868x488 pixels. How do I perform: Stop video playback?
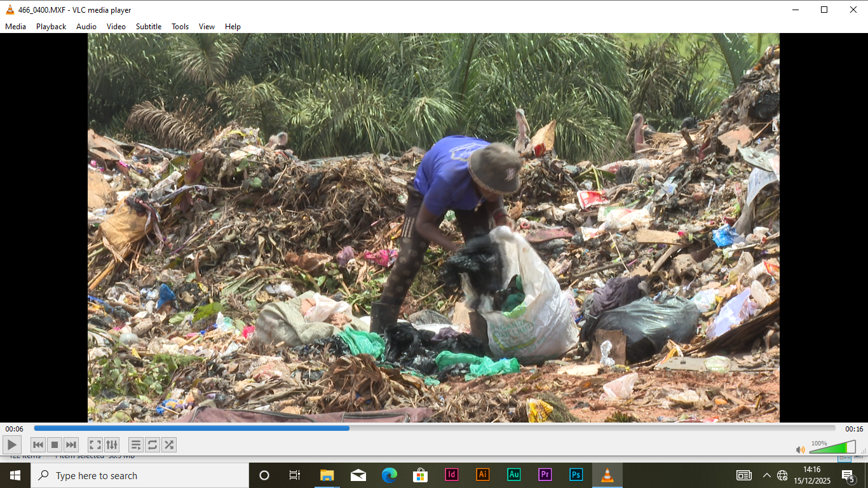tap(55, 445)
